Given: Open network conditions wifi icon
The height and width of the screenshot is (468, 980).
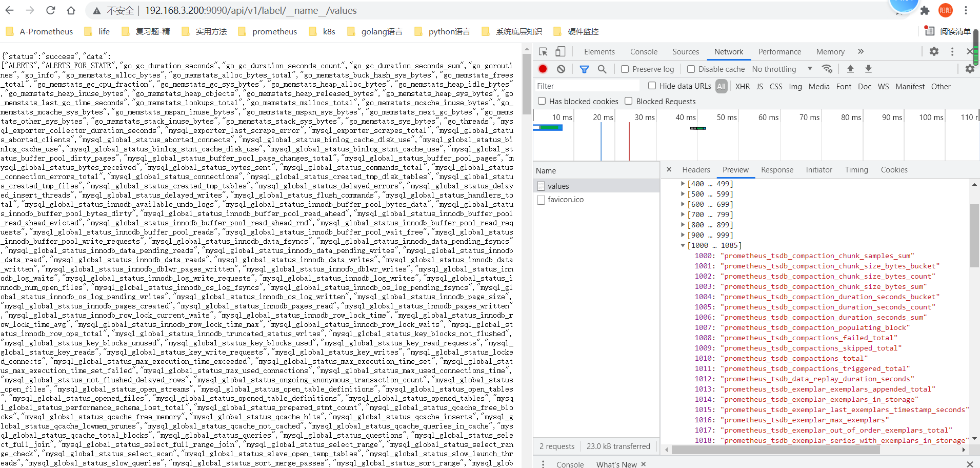Looking at the screenshot, I should point(827,69).
